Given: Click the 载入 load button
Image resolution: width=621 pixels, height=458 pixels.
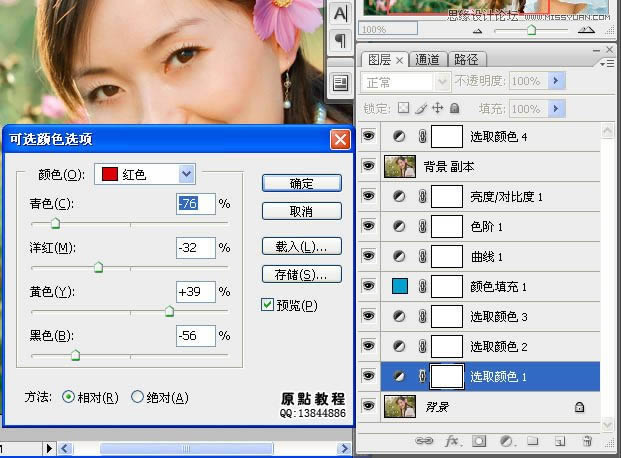Looking at the screenshot, I should point(301,246).
